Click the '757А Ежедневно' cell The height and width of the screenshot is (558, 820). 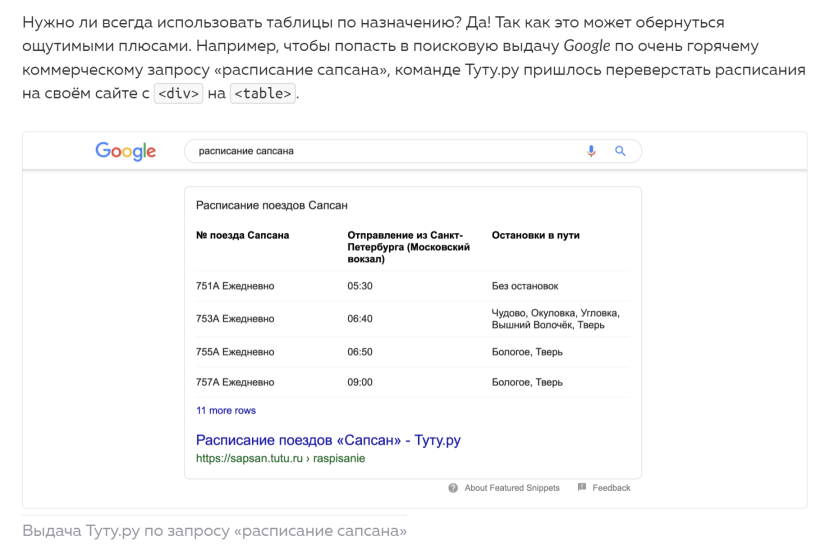pos(235,382)
